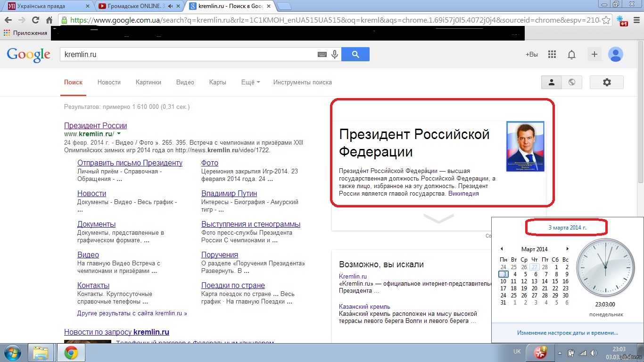This screenshot has height=362, width=644.
Task: Click the blue magnifier search button
Action: pyautogui.click(x=355, y=54)
